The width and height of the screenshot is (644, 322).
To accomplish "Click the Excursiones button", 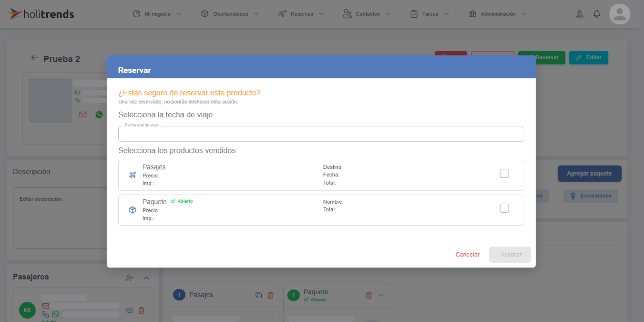I will pos(591,196).
